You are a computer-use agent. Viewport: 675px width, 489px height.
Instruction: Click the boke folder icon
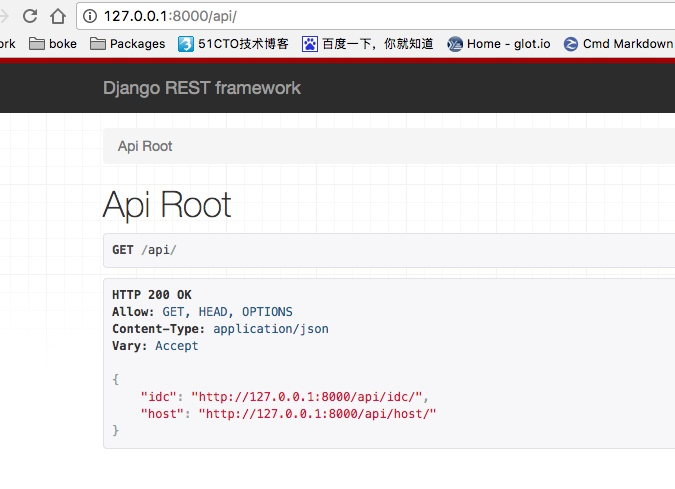37,44
